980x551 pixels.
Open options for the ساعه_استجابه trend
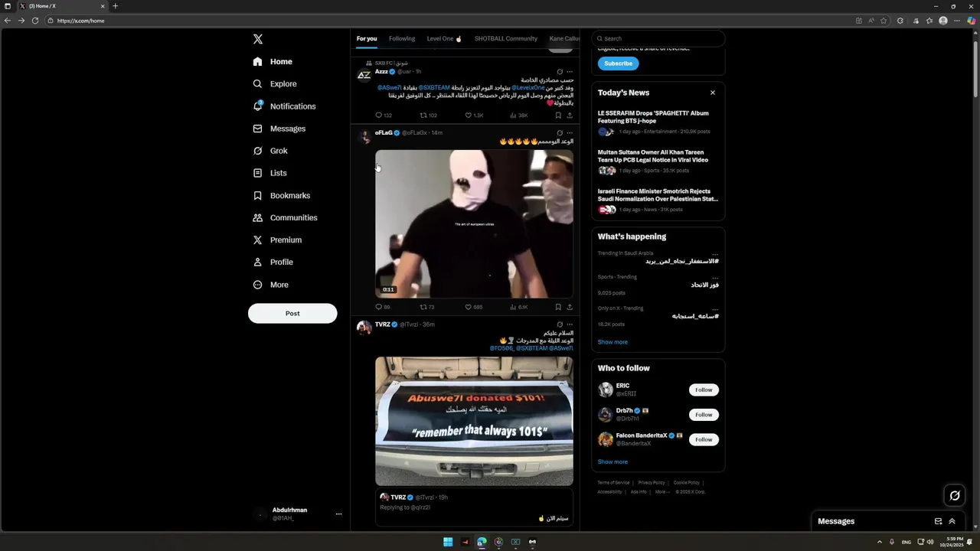click(715, 308)
